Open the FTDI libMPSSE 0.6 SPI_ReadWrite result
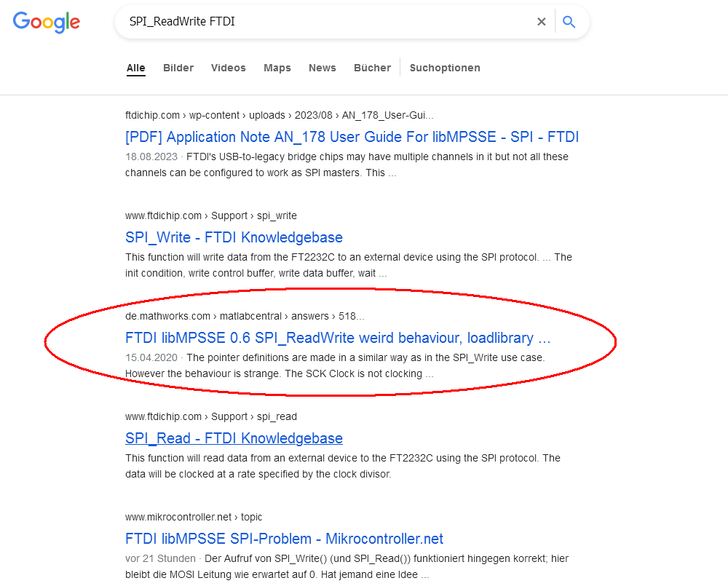The height and width of the screenshot is (586, 728). coord(338,338)
